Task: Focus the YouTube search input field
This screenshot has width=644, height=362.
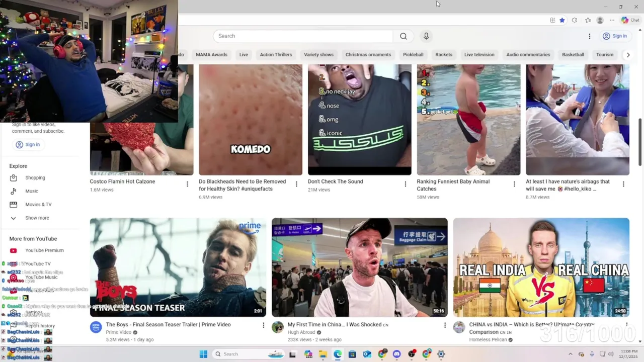Action: pos(303,36)
